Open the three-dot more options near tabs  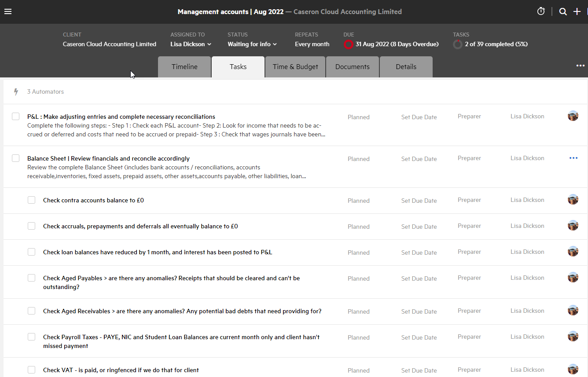(x=581, y=66)
